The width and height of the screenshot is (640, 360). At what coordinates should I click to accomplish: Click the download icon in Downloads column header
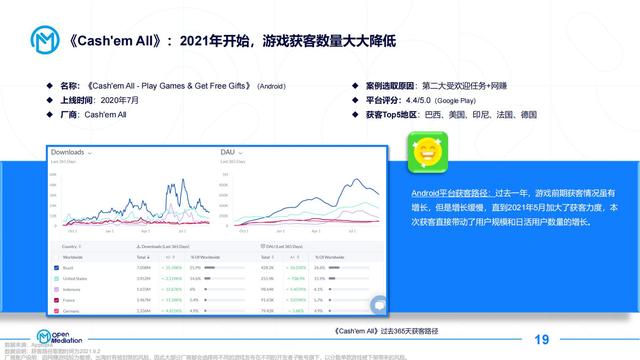click(138, 247)
